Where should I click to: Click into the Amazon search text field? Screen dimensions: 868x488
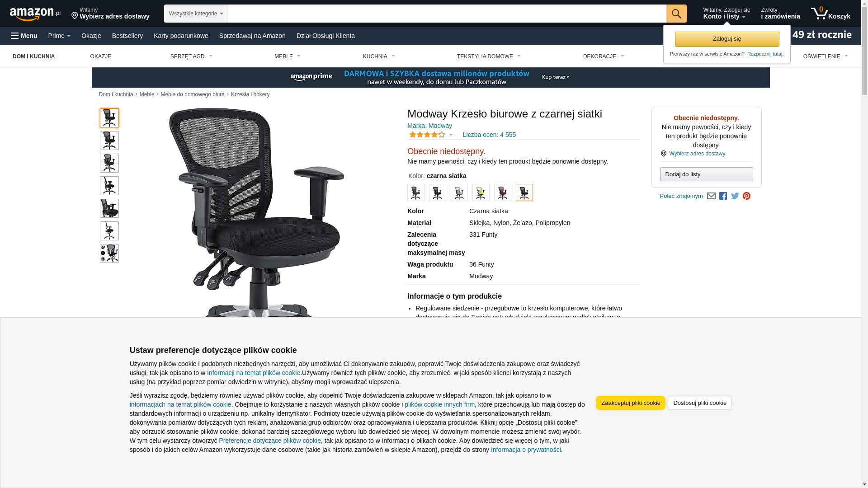pos(446,14)
